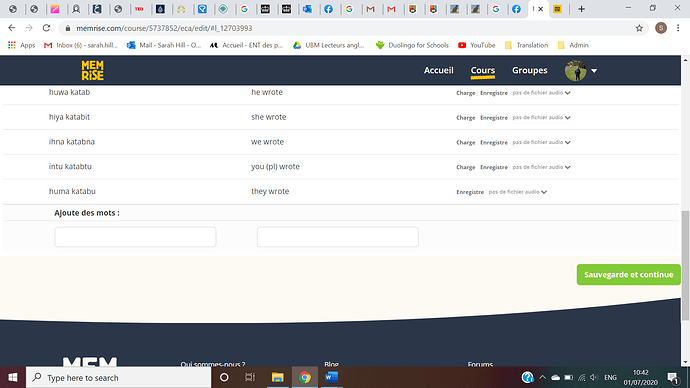Screen dimensions: 690x388
Task: Click Charge for intu katabtu
Action: pos(466,167)
